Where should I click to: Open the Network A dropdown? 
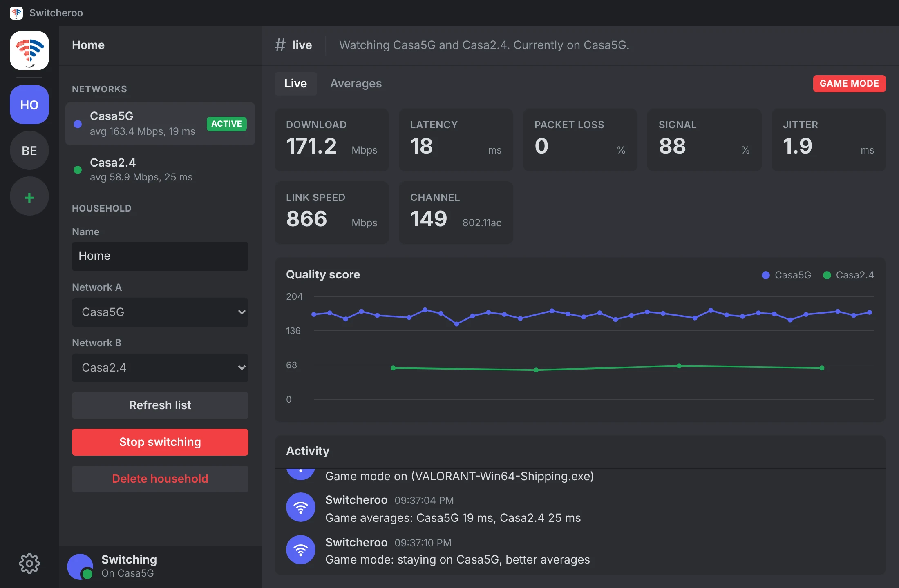click(x=160, y=312)
